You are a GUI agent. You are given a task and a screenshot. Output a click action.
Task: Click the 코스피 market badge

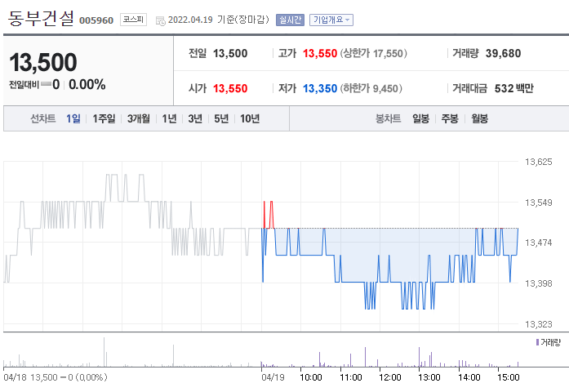point(133,20)
